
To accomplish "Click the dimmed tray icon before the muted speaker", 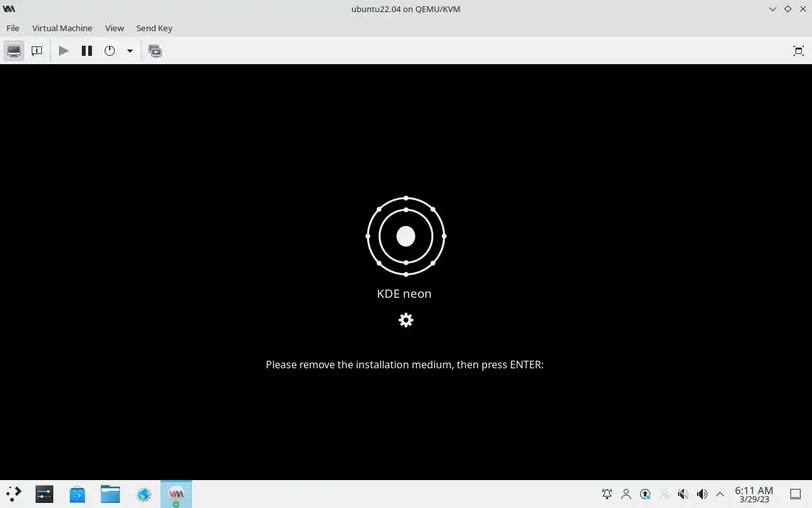I will [664, 494].
